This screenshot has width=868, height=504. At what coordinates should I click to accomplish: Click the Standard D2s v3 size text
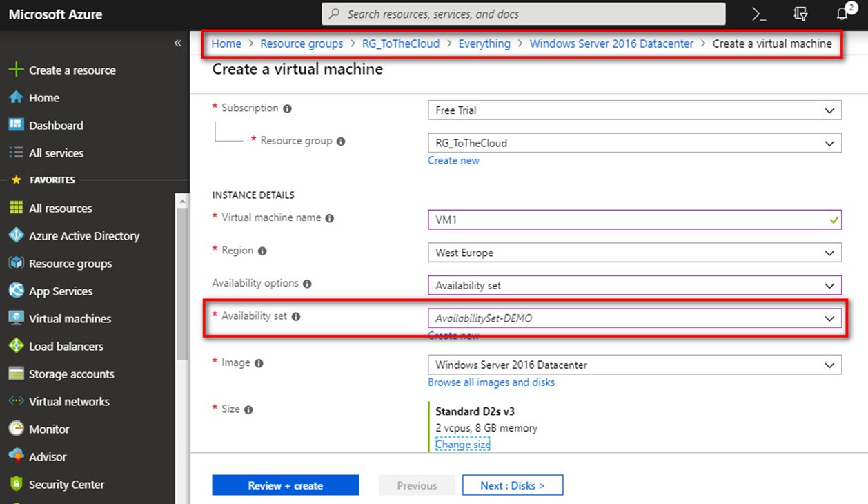click(475, 411)
